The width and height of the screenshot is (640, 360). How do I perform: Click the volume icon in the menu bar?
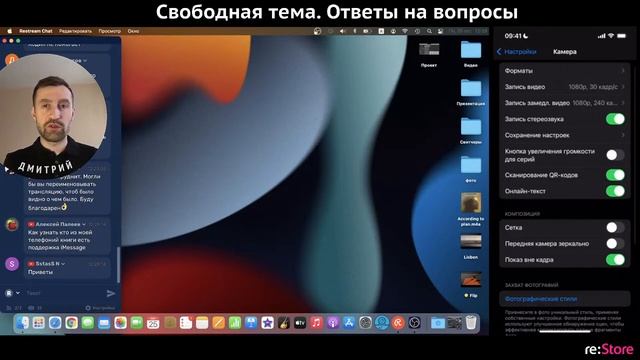(342, 31)
